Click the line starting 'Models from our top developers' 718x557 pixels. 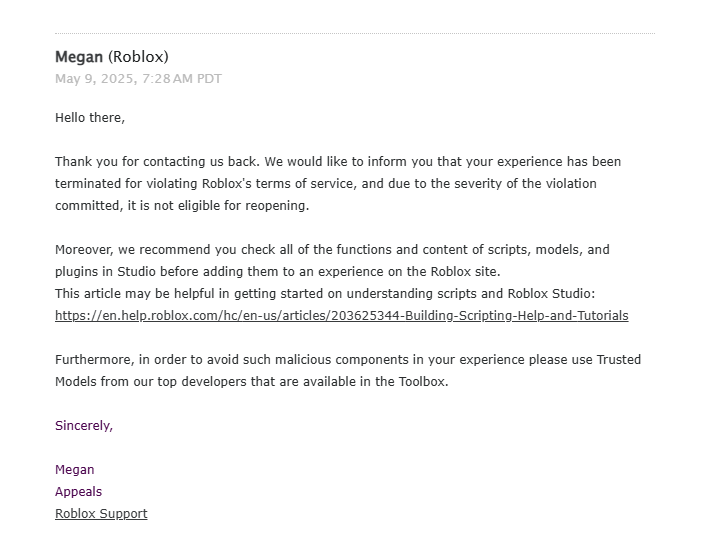coord(252,382)
